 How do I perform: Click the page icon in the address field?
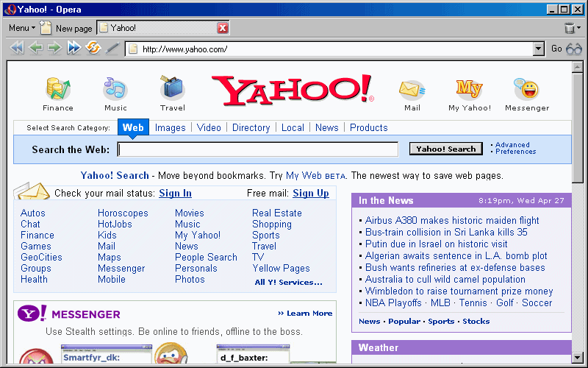133,49
